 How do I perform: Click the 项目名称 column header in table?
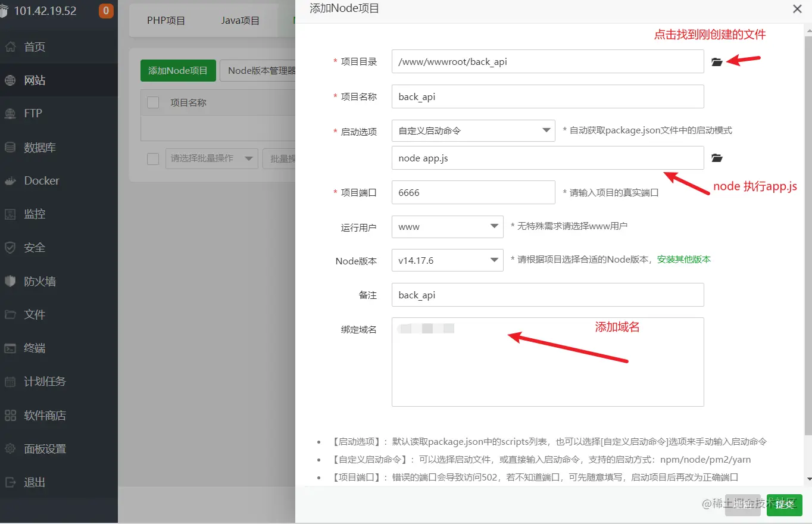(188, 102)
